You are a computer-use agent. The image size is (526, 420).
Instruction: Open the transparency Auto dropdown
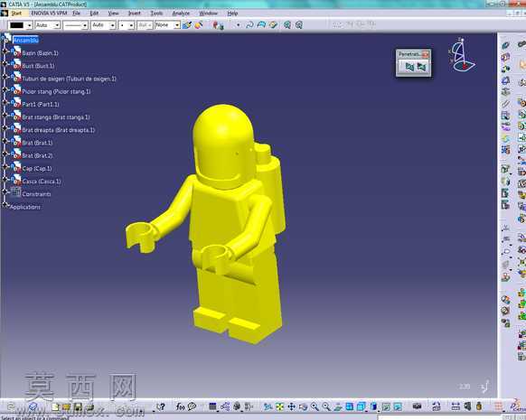(x=57, y=25)
